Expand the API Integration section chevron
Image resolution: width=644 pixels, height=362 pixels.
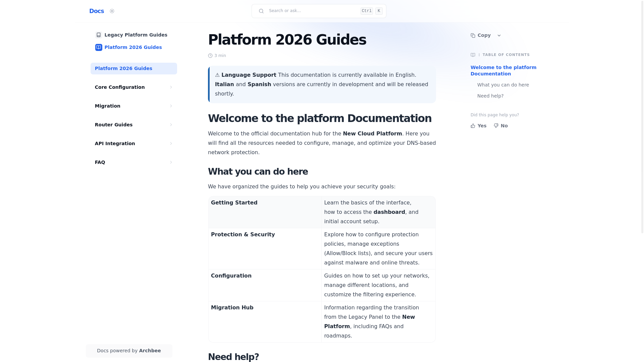pos(171,143)
